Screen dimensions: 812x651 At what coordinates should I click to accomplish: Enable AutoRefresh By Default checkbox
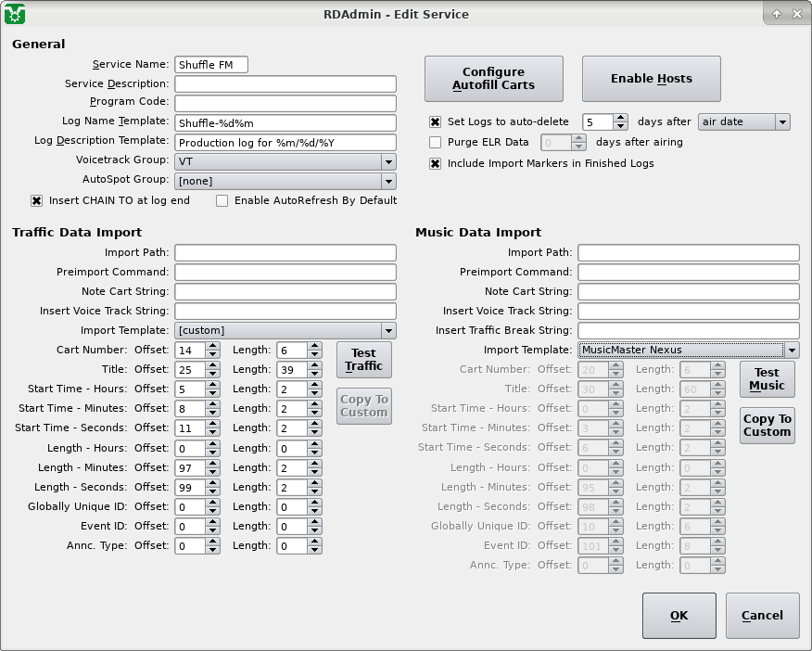222,200
